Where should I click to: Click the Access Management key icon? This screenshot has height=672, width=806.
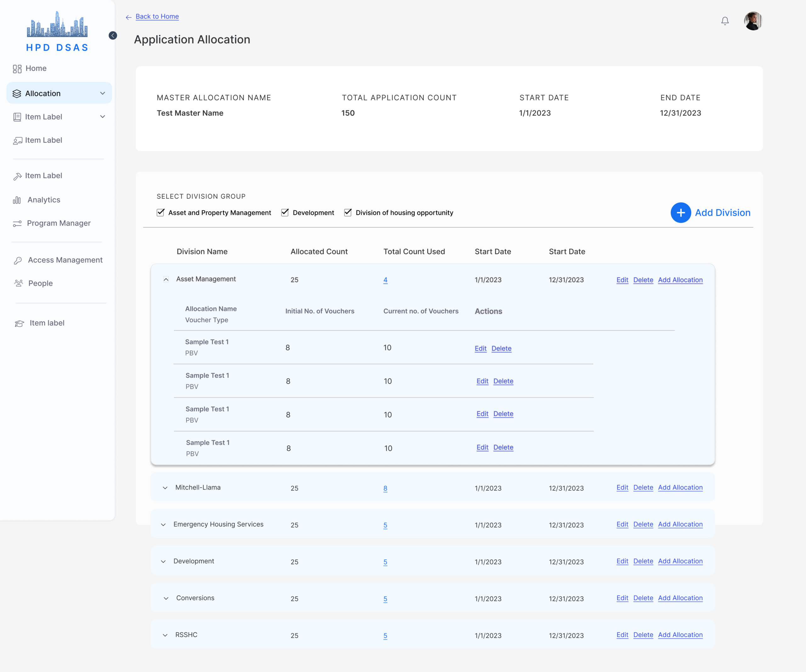(18, 260)
